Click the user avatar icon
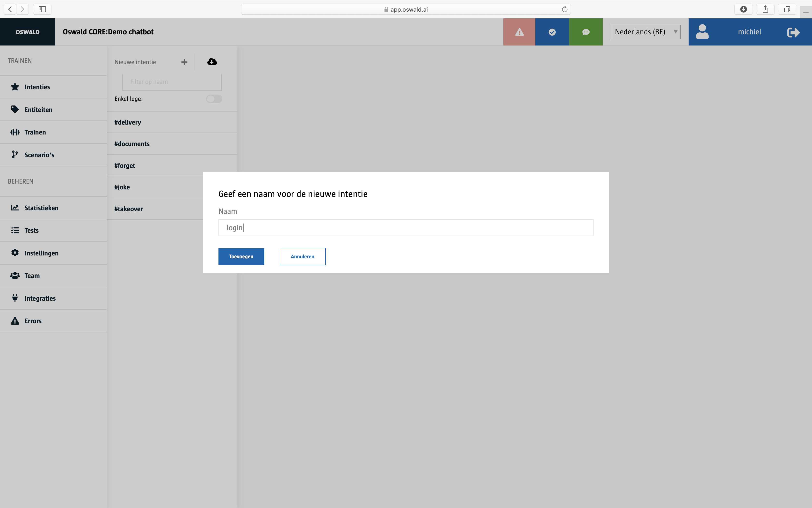Viewport: 812px width, 508px height. coord(702,32)
